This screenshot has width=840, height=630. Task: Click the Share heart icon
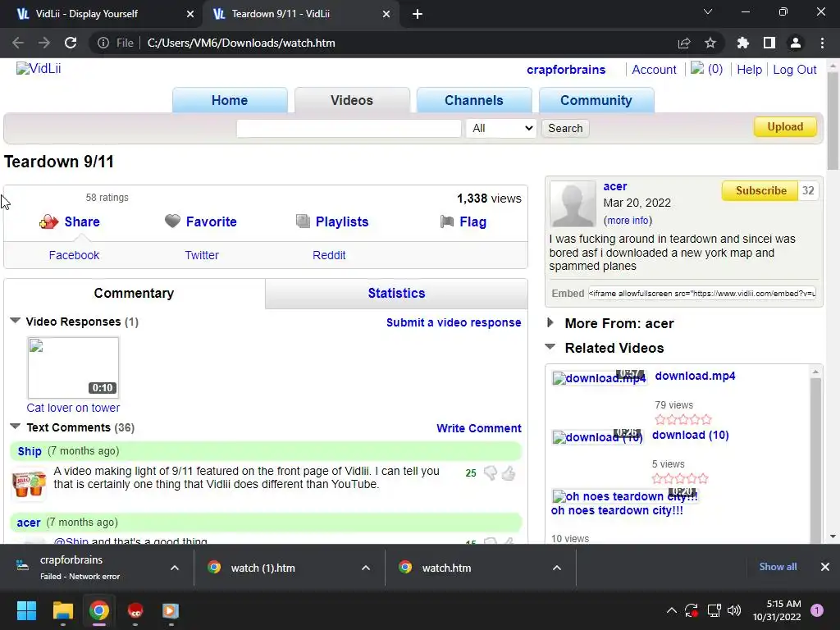48,221
